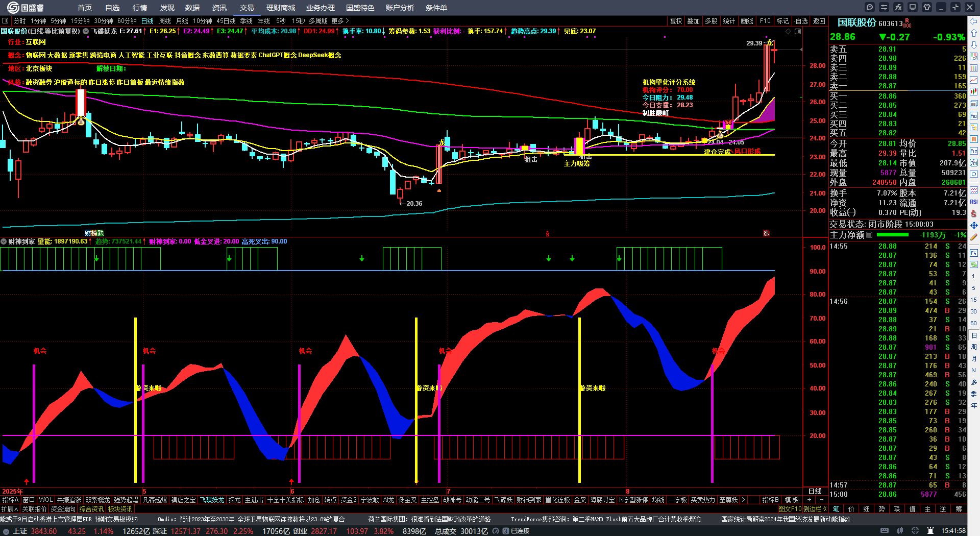The width and height of the screenshot is (980, 536).
Task: Click the plus zoom-in chart button
Action: click(x=810, y=500)
